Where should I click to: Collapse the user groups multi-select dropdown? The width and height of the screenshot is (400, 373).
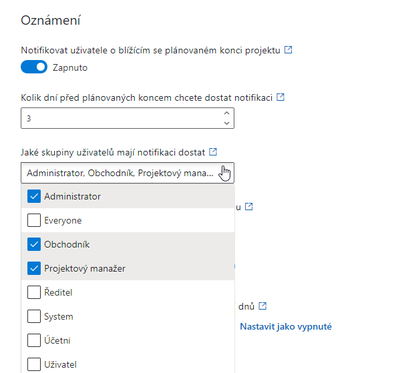coord(127,173)
